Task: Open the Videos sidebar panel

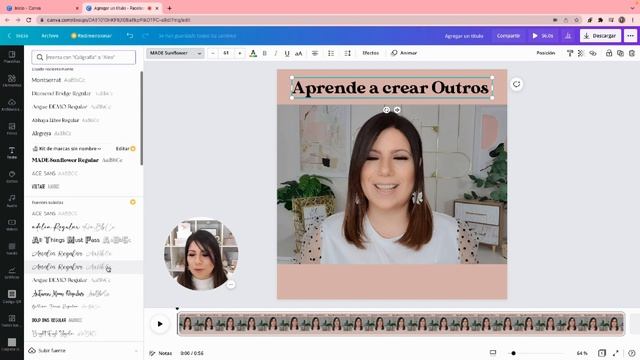Action: point(12,224)
